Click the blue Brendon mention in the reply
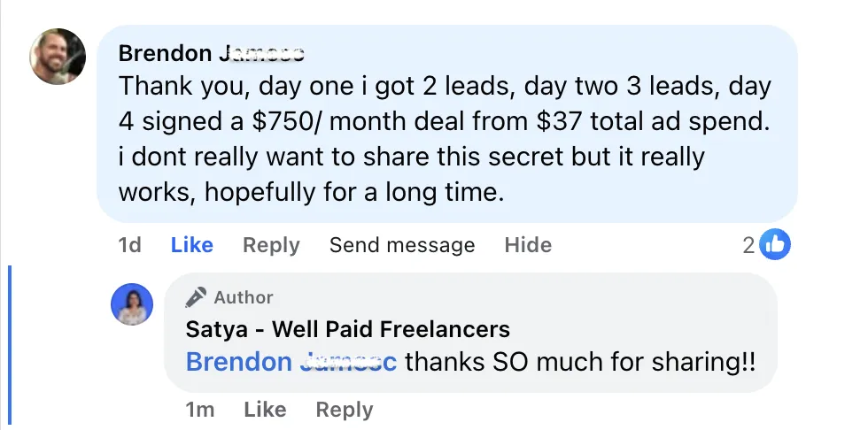The image size is (868, 430). [x=291, y=362]
